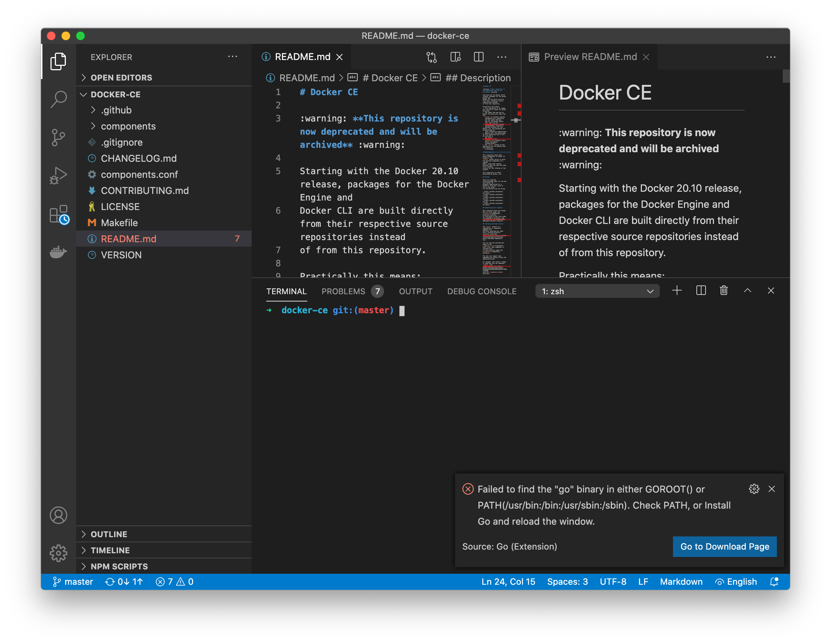Expand the OPEN EDITORS section

163,77
